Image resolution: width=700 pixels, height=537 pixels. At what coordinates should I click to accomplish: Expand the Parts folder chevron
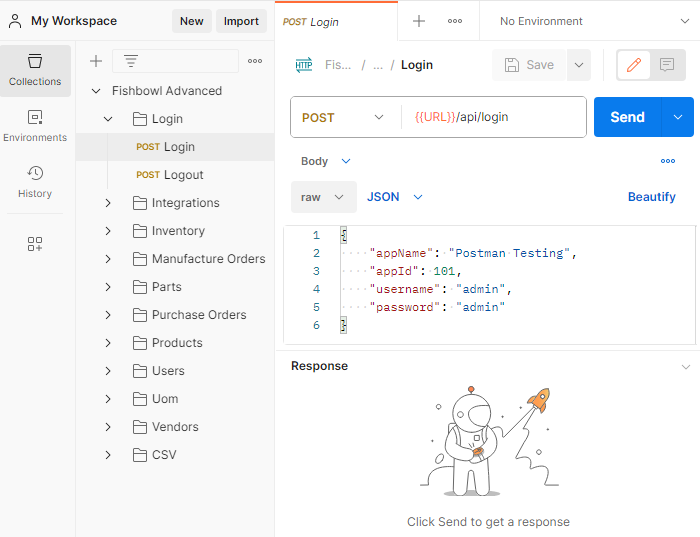[108, 287]
